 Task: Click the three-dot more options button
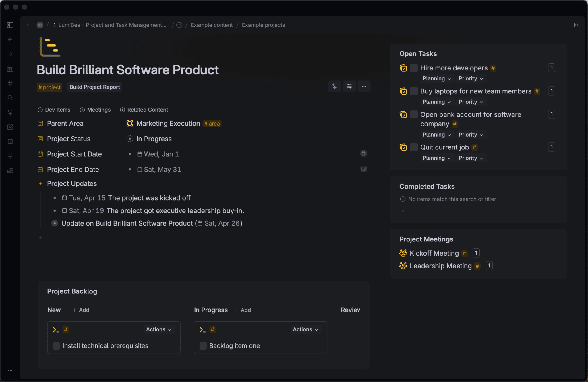point(364,86)
